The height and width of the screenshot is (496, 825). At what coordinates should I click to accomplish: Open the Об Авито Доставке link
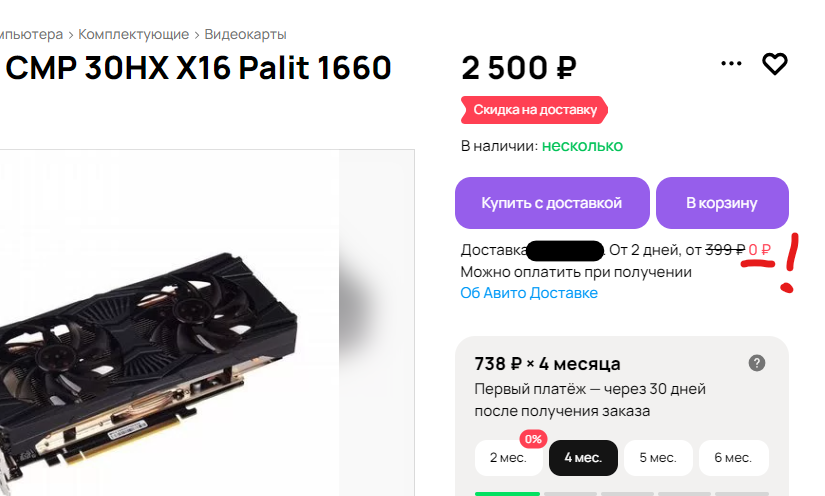click(529, 293)
